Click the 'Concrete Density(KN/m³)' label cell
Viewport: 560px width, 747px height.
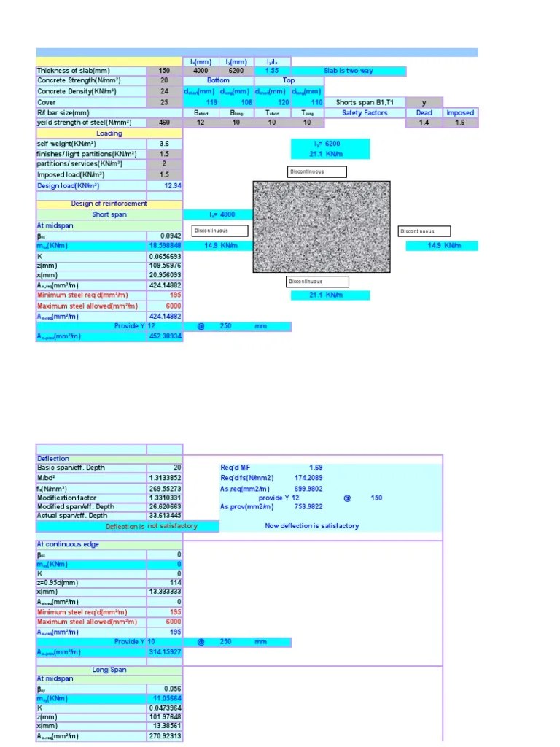click(x=91, y=91)
